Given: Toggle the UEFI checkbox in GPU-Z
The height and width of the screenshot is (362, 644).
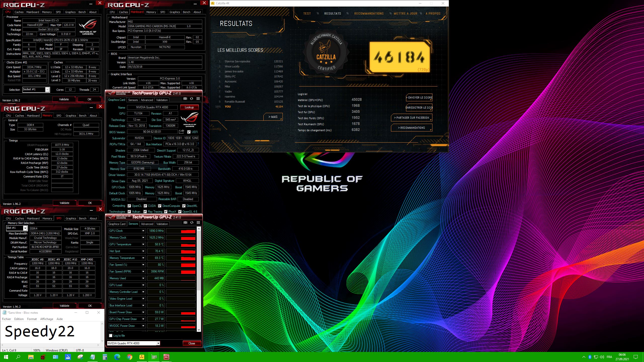Looking at the screenshot, I should point(189,132).
